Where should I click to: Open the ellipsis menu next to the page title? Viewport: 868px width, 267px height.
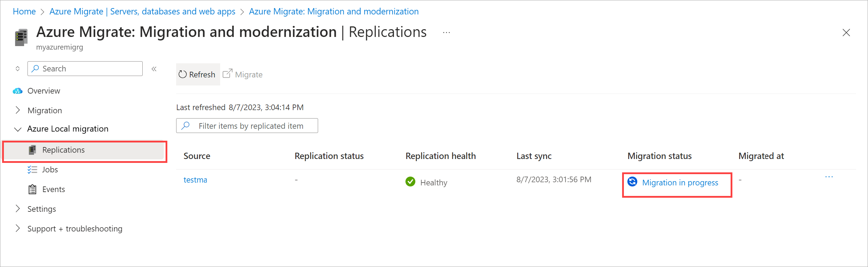[x=446, y=33]
